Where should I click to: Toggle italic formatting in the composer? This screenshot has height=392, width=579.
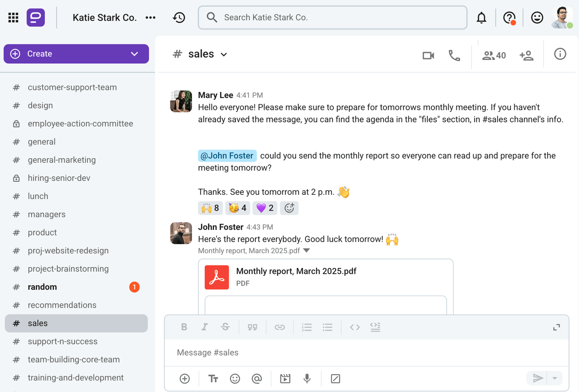pyautogui.click(x=205, y=326)
